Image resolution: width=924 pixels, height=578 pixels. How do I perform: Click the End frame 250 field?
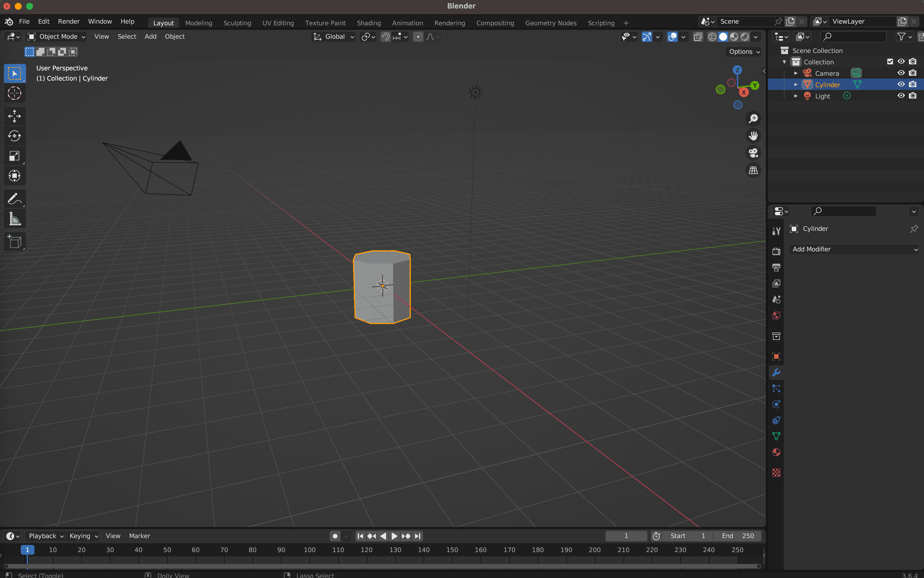[x=738, y=536]
